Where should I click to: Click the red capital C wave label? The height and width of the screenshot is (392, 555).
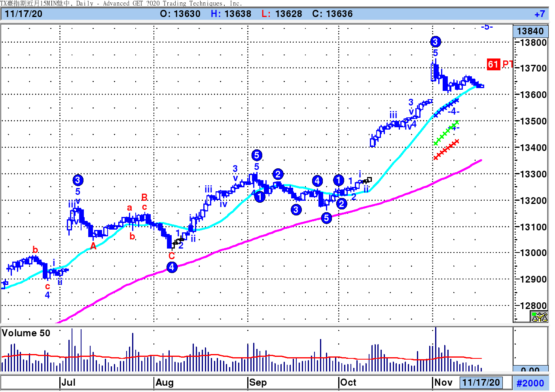tap(171, 256)
